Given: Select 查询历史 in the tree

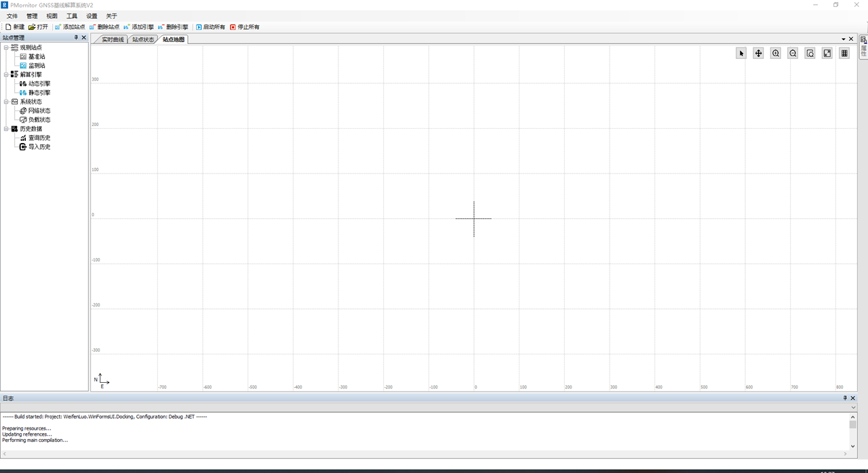Looking at the screenshot, I should pyautogui.click(x=39, y=138).
